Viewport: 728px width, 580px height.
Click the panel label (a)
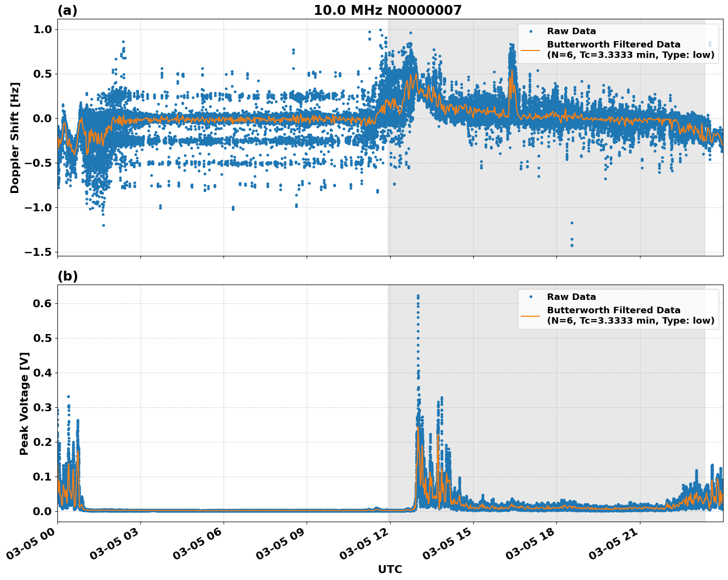[x=67, y=10]
